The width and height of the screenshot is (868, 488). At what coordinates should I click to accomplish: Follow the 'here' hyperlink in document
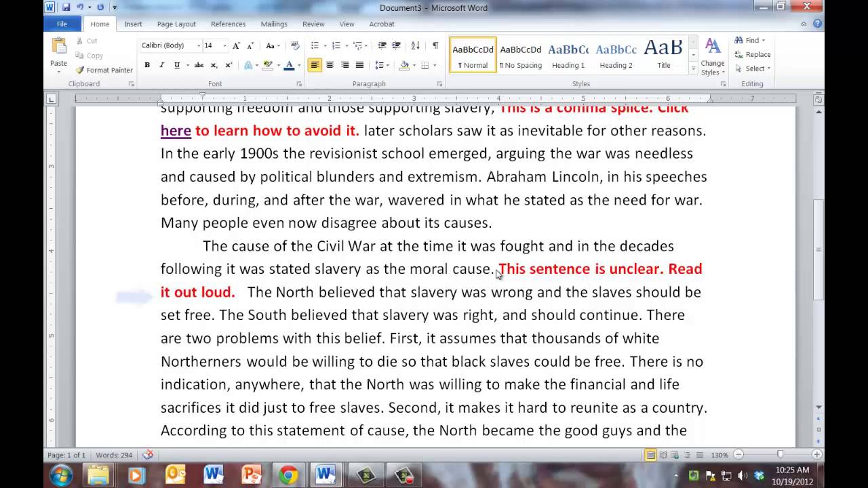pos(176,131)
